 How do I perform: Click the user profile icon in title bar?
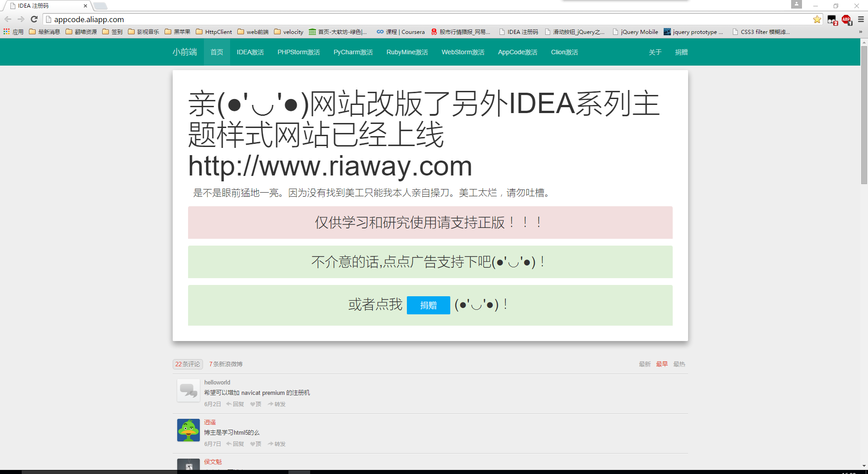coord(796,5)
